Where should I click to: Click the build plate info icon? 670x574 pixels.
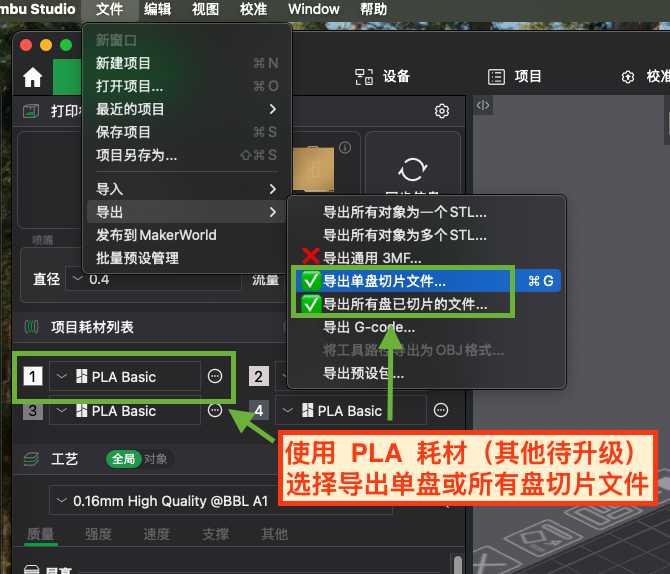point(345,148)
